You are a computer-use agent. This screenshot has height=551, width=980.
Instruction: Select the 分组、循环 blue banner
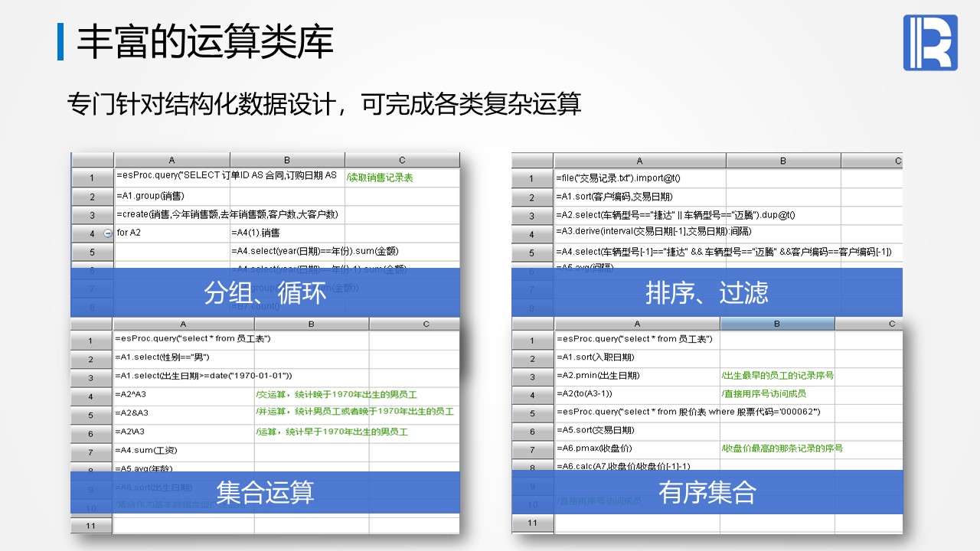pyautogui.click(x=265, y=292)
